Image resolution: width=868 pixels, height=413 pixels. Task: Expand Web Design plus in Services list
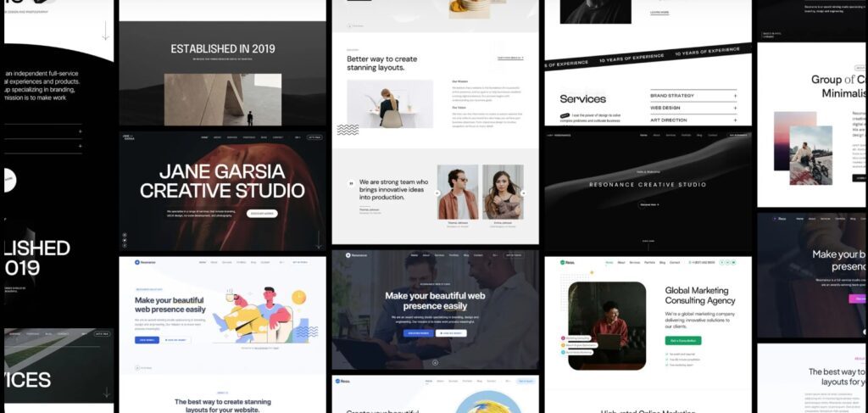pyautogui.click(x=735, y=108)
